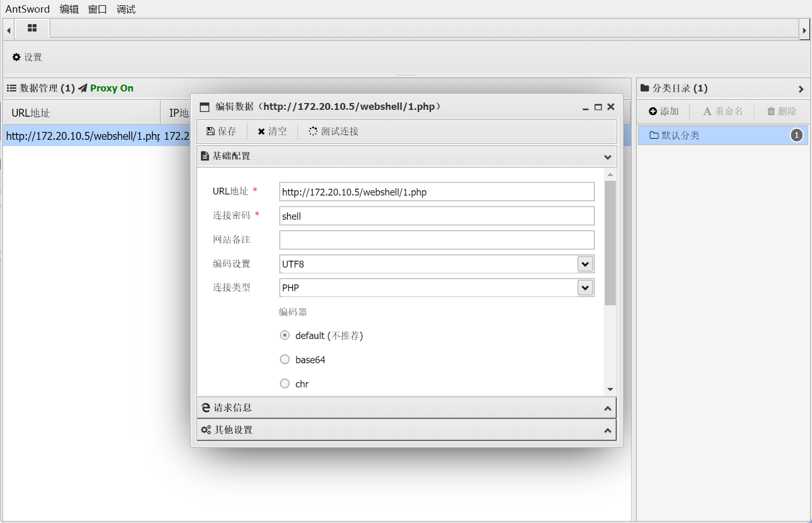Click the Delete category trash icon

point(771,111)
